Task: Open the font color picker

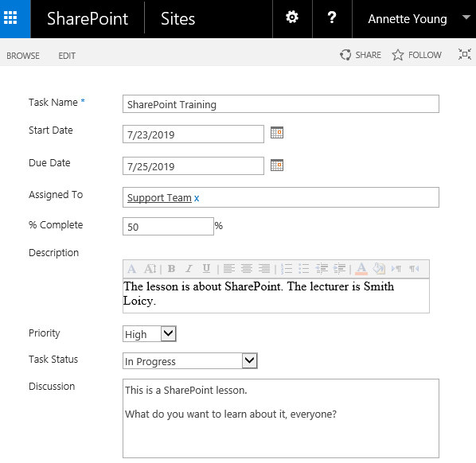Action: click(x=361, y=269)
